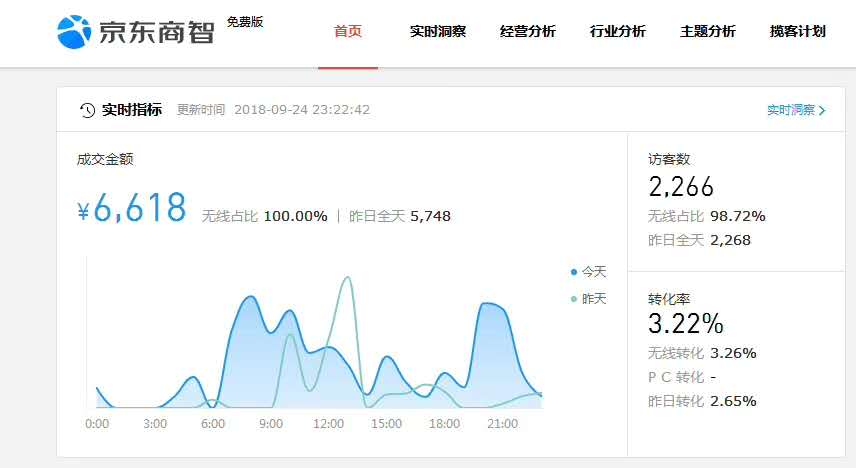Toggle the 昨天 legend dot

coord(574,299)
